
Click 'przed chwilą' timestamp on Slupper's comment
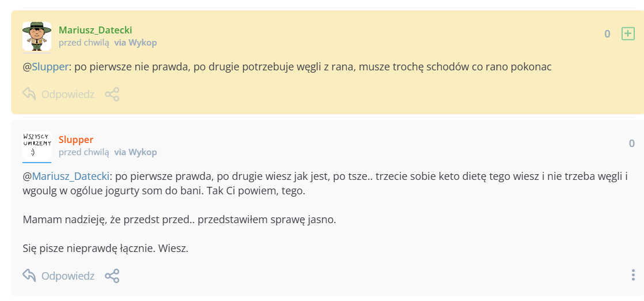(84, 152)
